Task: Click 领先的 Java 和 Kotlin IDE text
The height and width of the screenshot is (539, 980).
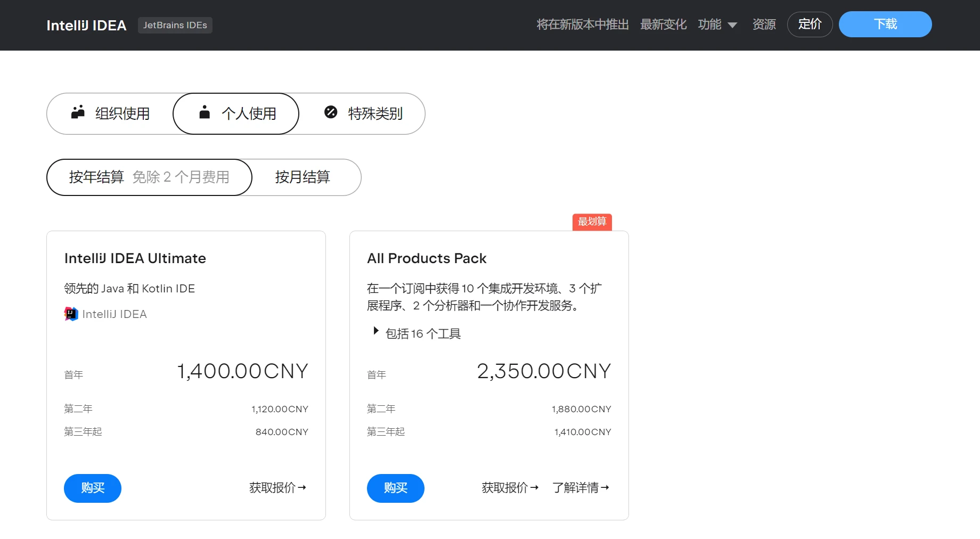Action: tap(129, 289)
